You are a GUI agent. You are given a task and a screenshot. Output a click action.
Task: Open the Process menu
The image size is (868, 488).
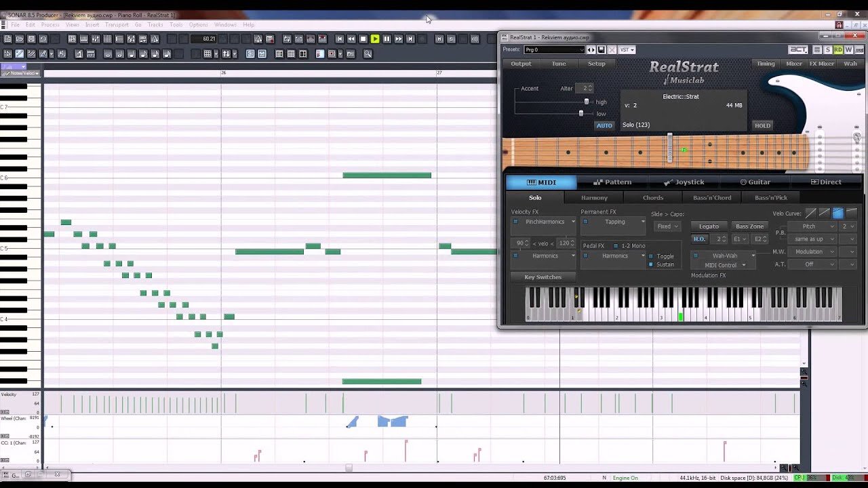coord(50,25)
